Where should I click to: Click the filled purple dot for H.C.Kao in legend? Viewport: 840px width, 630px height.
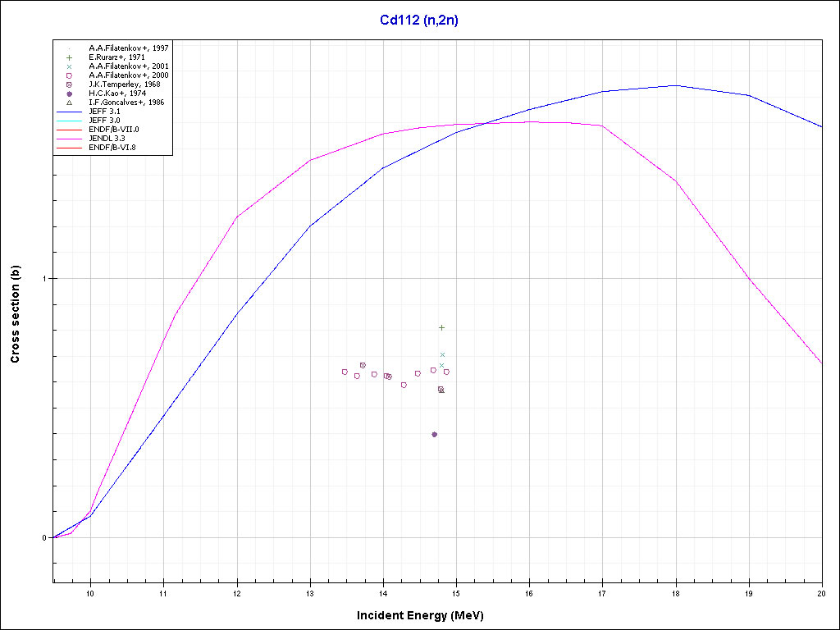coord(70,94)
